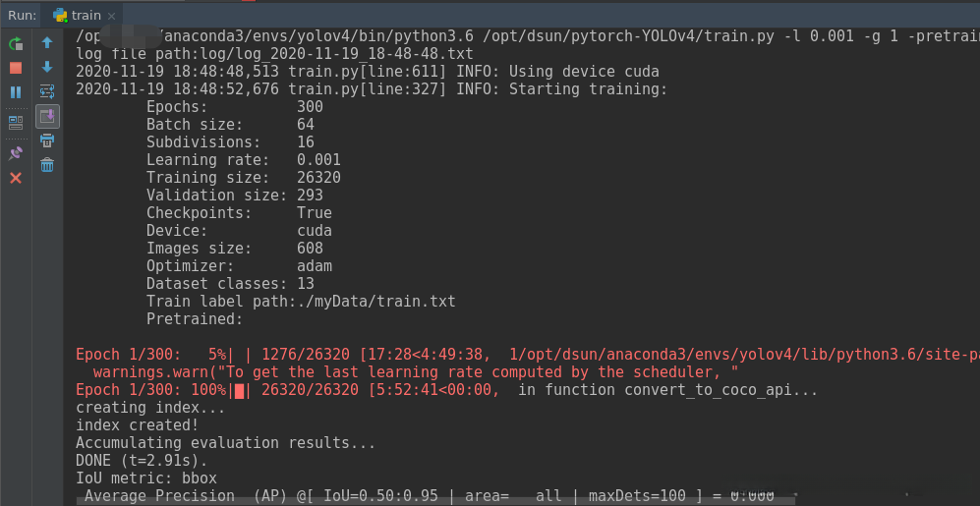Stop the running train process
The height and width of the screenshot is (506, 980).
(16, 68)
